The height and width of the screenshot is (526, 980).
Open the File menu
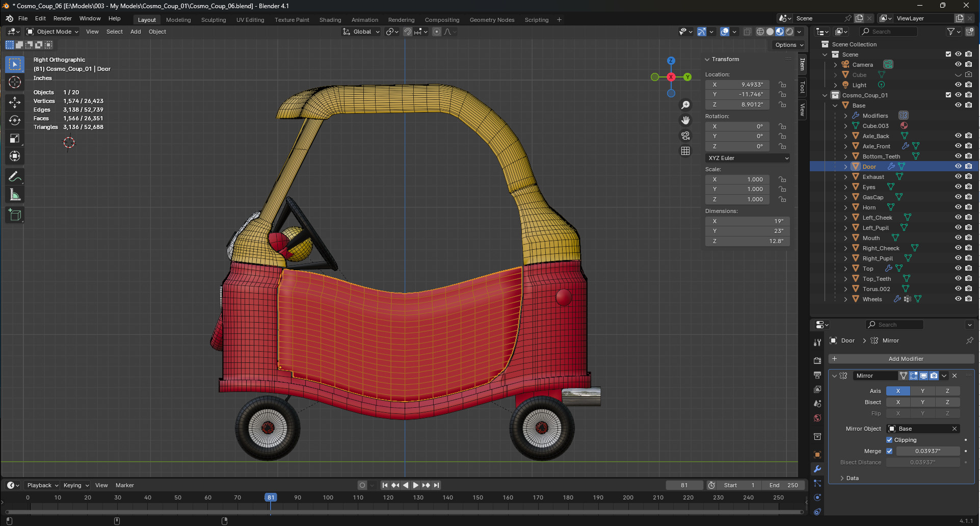(23, 18)
